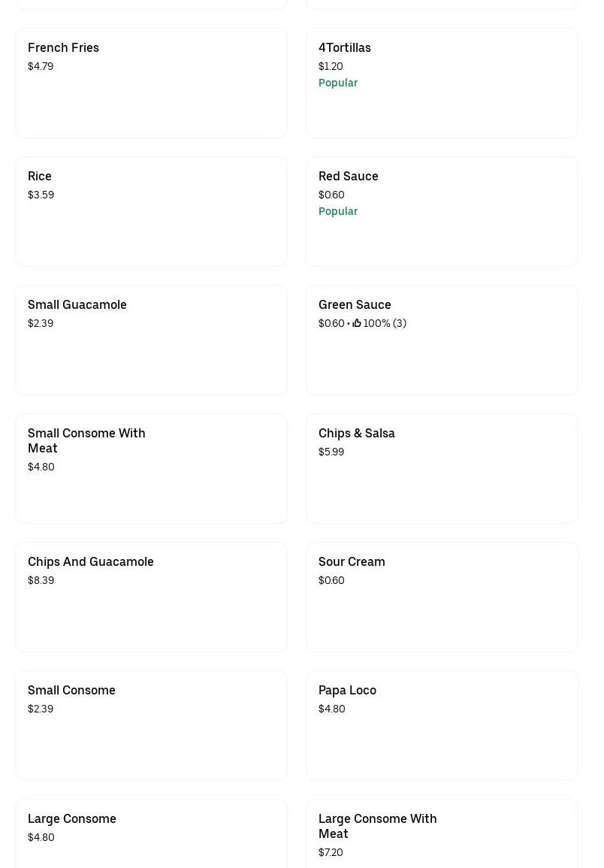604x868 pixels.
Task: Click the $7.20 price
Action: pos(331,852)
